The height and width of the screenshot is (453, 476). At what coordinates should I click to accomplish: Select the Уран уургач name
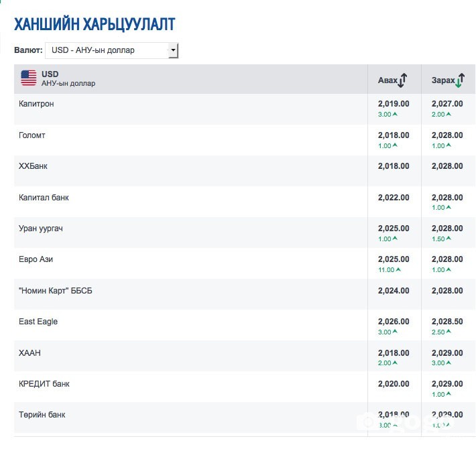point(41,229)
